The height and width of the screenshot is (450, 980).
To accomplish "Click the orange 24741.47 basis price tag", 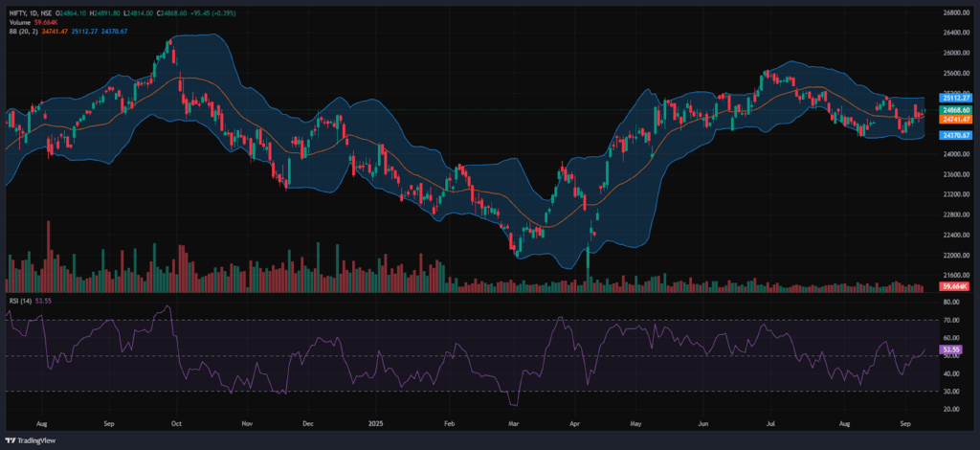I will point(956,119).
